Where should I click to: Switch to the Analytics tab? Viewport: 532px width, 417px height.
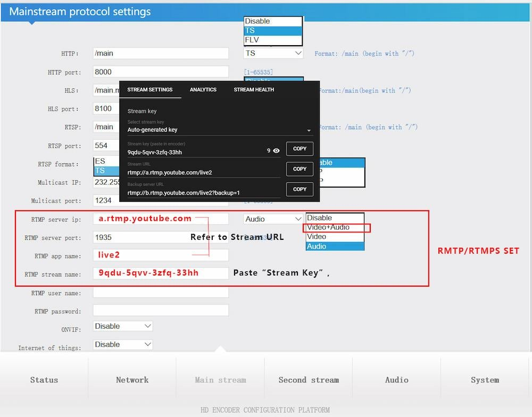pyautogui.click(x=203, y=89)
